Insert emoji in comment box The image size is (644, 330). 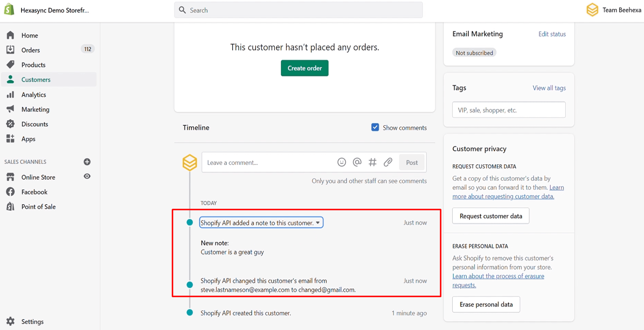[342, 162]
